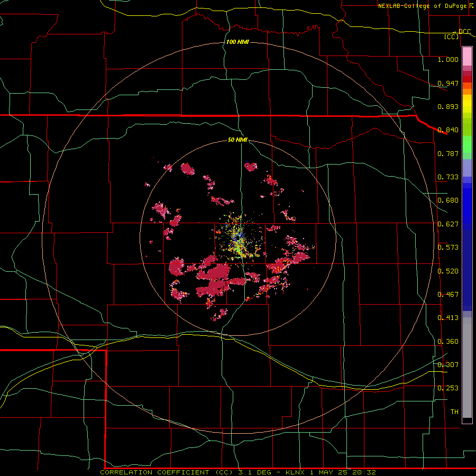Pick the light pink segment of the color bar
476x476 pixels.
click(x=467, y=57)
